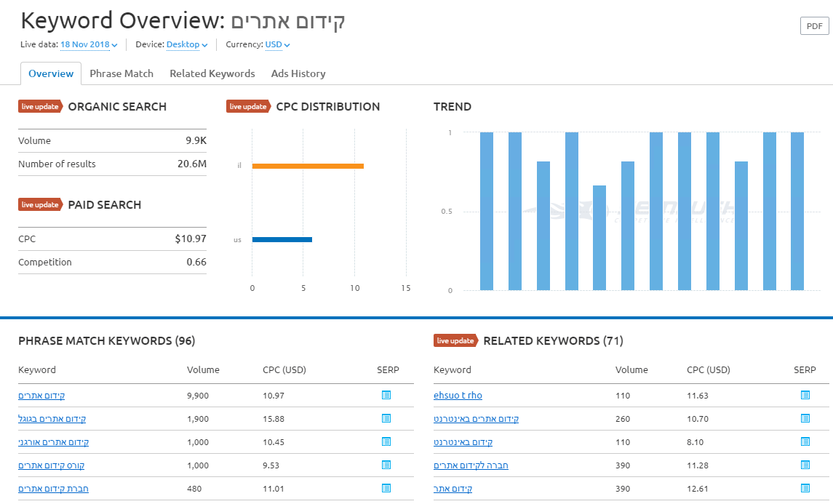Open SERP snapshot for חברה לקידום אתרים row
Screen dimensions: 833x504
tap(805, 465)
